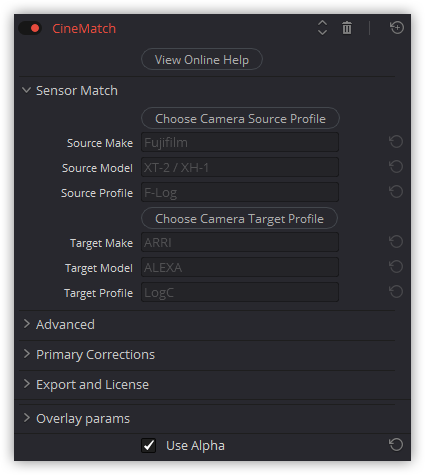Reset the Use Alpha setting
This screenshot has height=475, width=425.
[x=396, y=445]
